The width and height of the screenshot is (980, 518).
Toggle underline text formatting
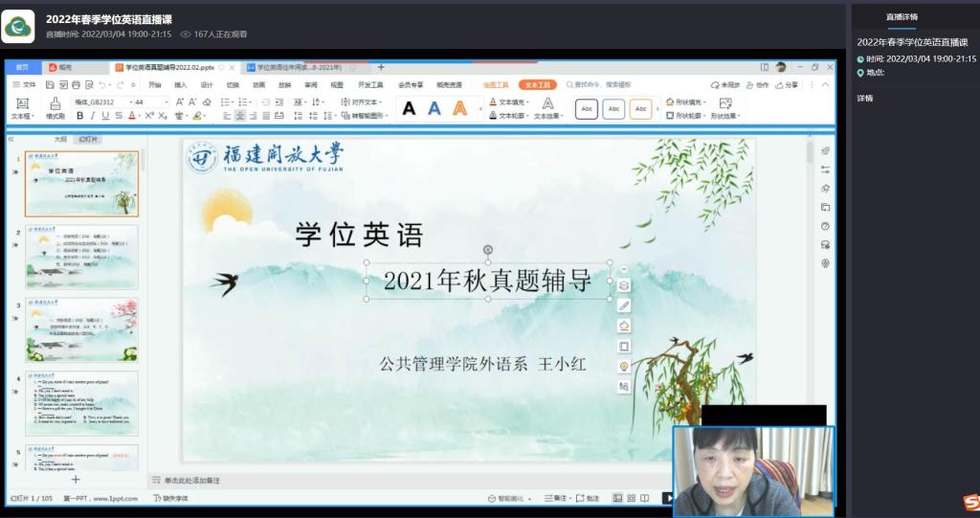tap(104, 116)
